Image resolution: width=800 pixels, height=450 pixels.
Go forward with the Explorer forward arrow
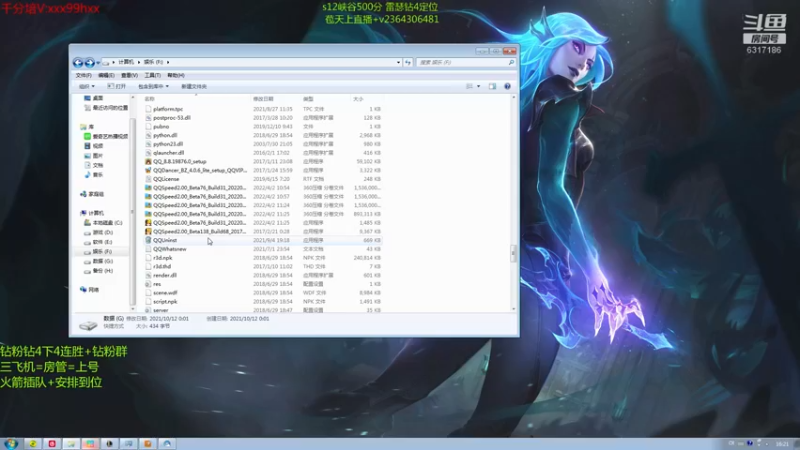[x=89, y=62]
